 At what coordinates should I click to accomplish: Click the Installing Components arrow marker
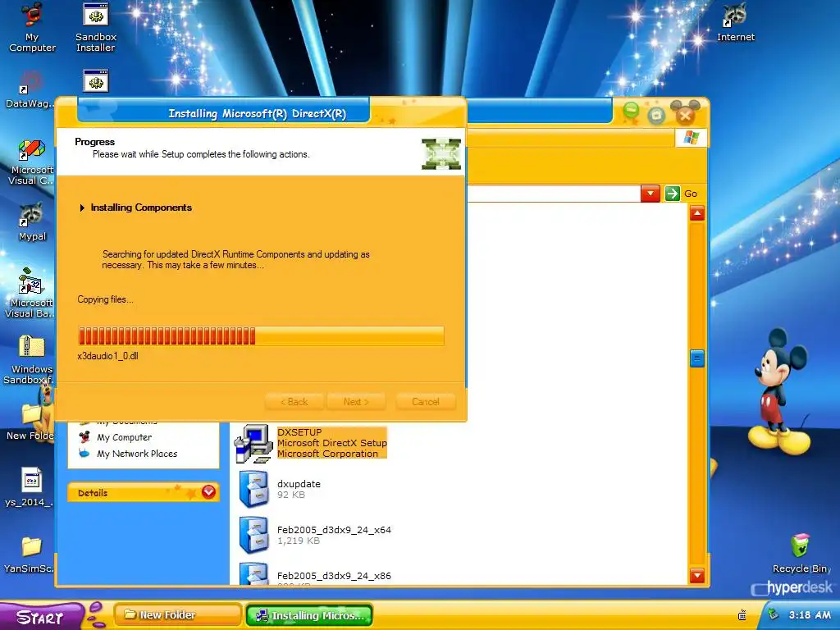tap(82, 208)
